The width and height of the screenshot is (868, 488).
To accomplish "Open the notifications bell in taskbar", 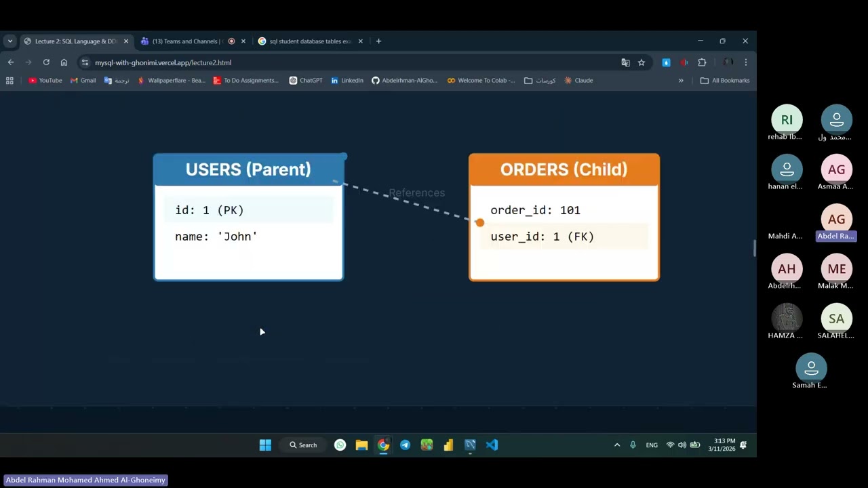I will pyautogui.click(x=743, y=445).
